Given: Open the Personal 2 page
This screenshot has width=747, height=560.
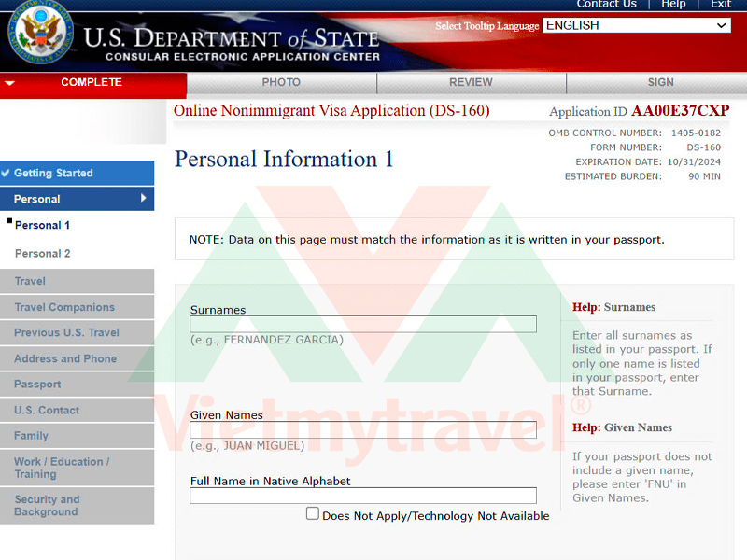Looking at the screenshot, I should coord(42,253).
